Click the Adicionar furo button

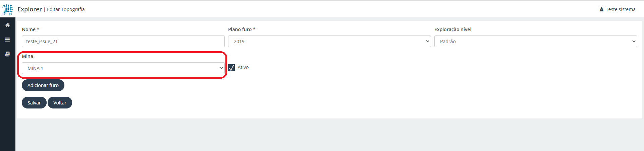[x=43, y=85]
